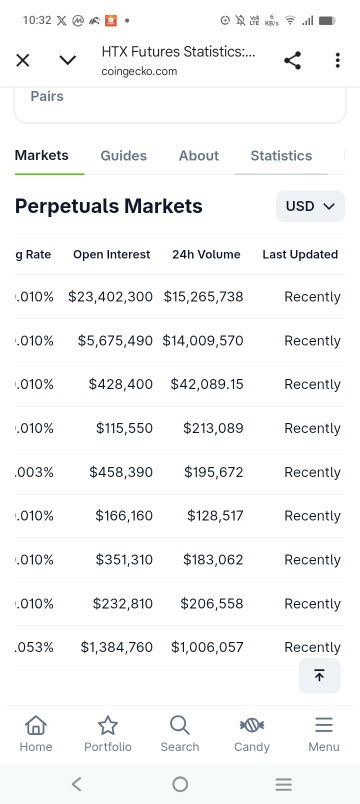Tap the share icon in browser header

pos(292,61)
